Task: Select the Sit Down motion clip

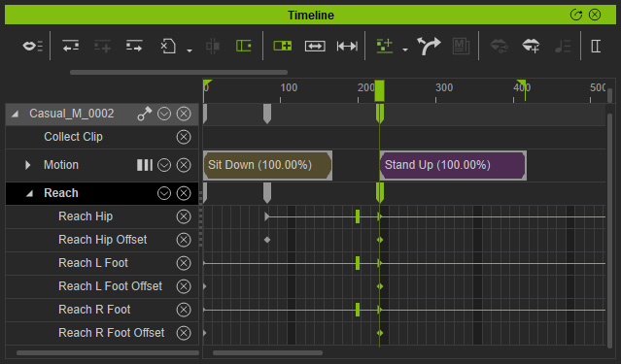Action: click(267, 165)
